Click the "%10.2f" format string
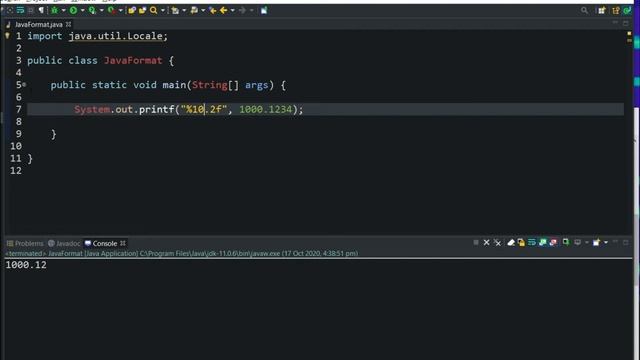This screenshot has height=360, width=640. click(204, 109)
